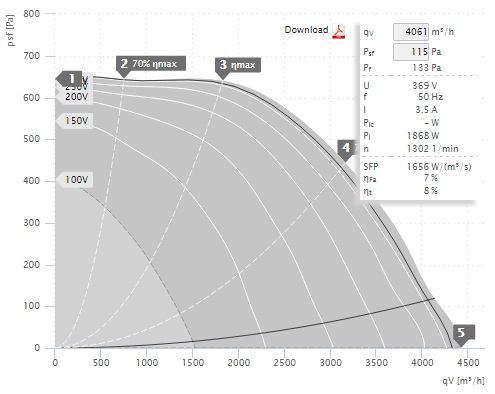The height and width of the screenshot is (394, 495).
Task: Click the Psf pressure input field showing 115
Action: coord(411,52)
